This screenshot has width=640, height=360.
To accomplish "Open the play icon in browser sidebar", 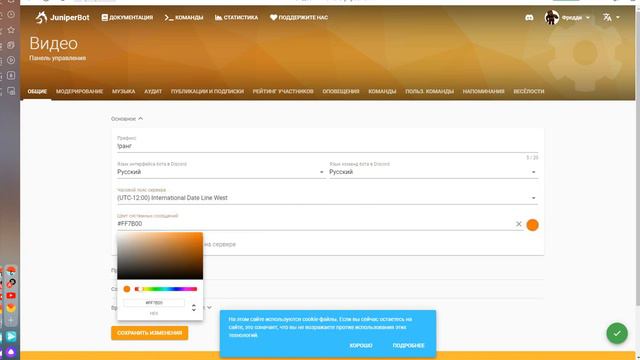I will [x=11, y=60].
